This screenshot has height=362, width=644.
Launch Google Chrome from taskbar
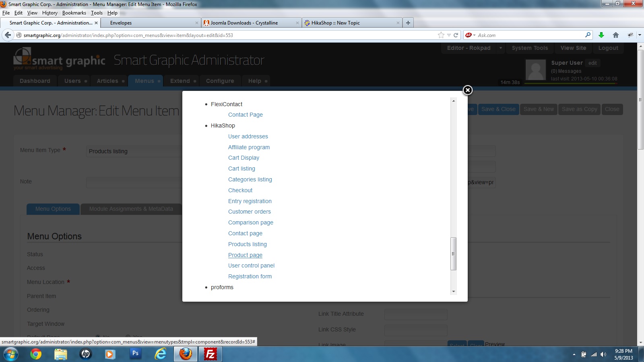click(36, 354)
